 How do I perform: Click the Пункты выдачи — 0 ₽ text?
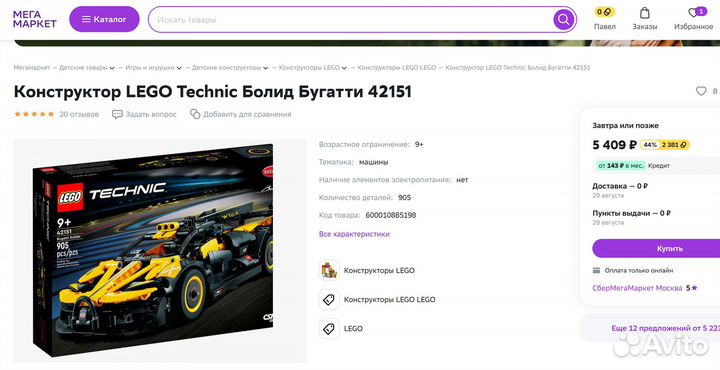(x=631, y=213)
